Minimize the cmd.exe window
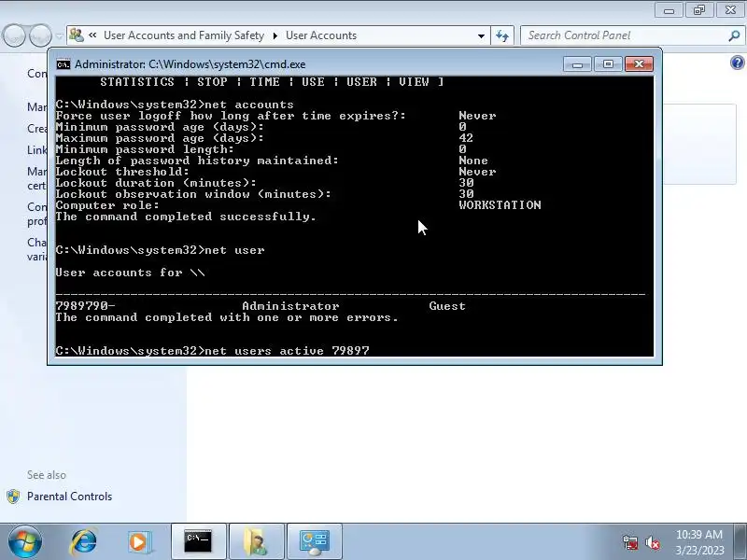The height and width of the screenshot is (560, 747). pos(577,64)
